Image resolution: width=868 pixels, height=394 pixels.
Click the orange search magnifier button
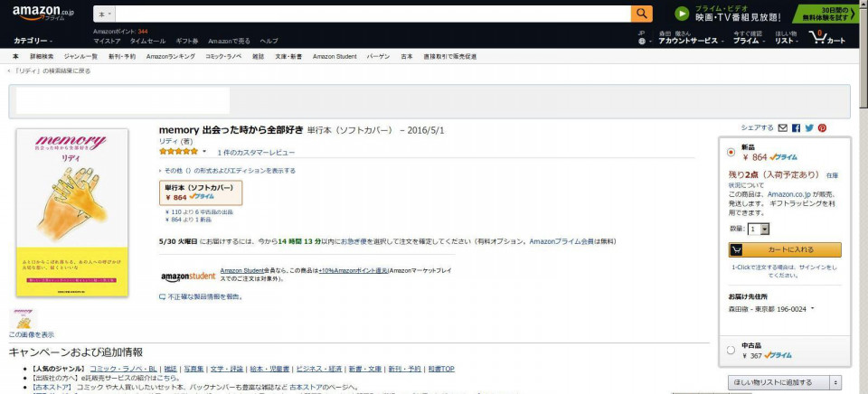[x=642, y=14]
